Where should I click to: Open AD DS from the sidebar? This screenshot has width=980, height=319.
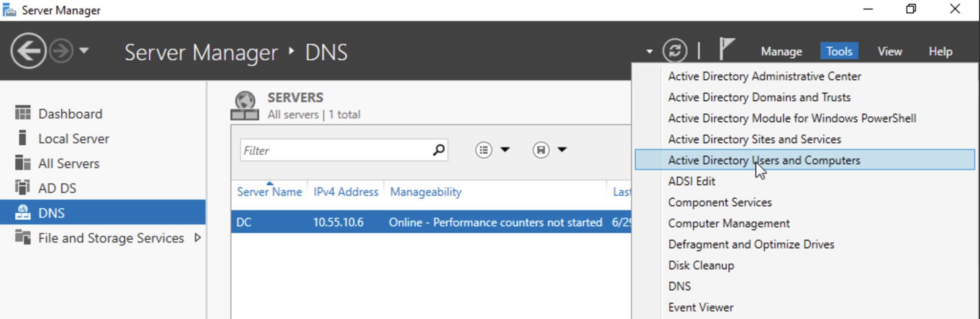(57, 188)
